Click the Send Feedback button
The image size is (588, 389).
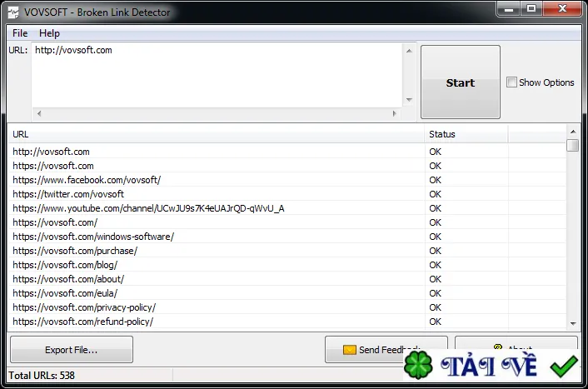386,350
